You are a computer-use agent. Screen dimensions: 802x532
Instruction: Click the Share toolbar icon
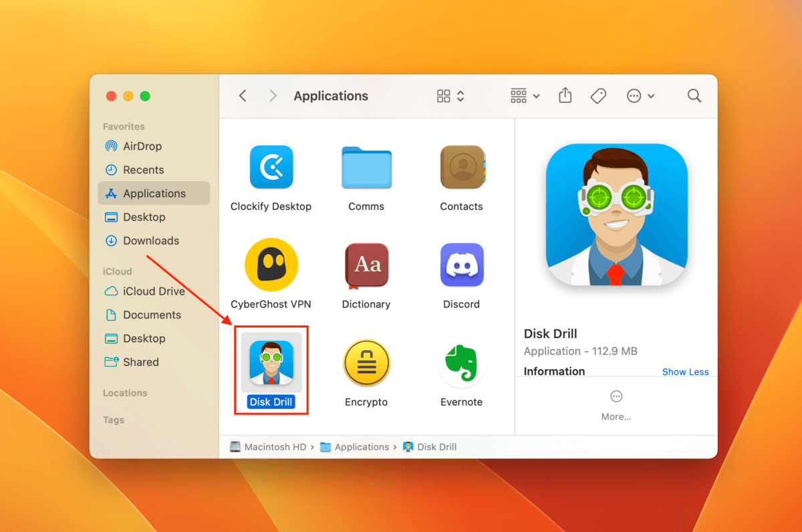pos(565,96)
